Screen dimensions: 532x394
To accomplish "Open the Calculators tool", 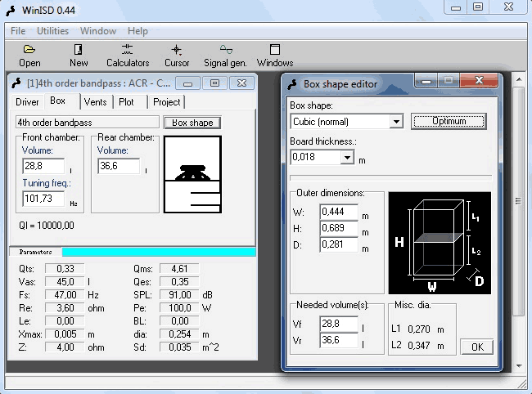I will [128, 55].
